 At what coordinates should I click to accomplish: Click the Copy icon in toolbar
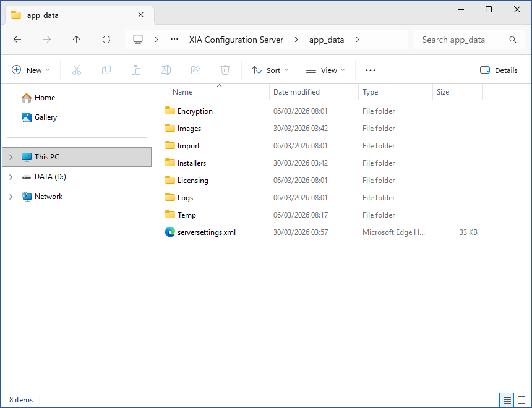106,70
